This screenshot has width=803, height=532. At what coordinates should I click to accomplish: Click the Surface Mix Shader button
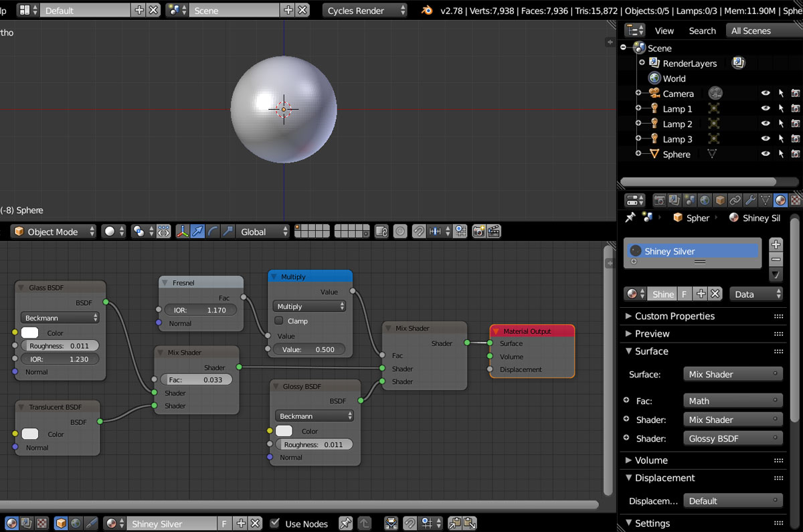(733, 374)
